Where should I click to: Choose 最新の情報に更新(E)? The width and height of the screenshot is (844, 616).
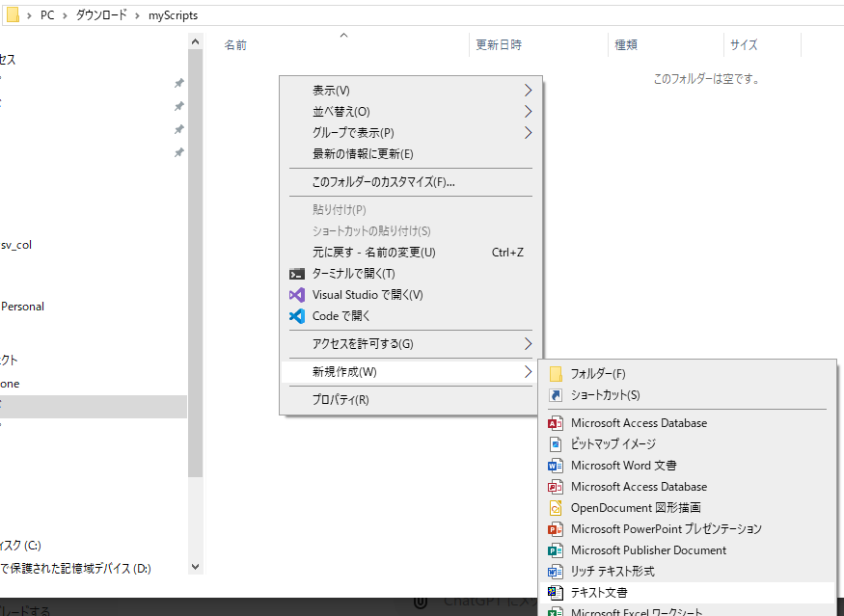pyautogui.click(x=411, y=154)
